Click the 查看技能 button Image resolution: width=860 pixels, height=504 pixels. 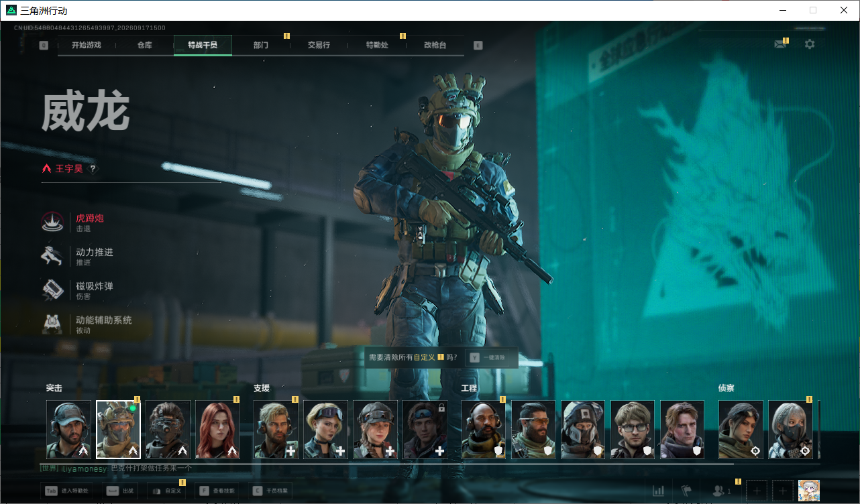[217, 491]
